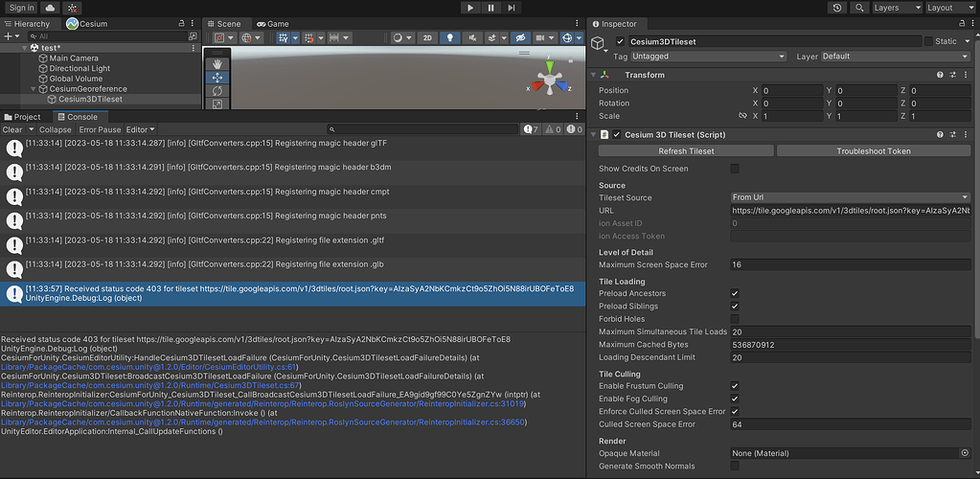Disable Preload Ancestors checkbox
This screenshot has height=479, width=980.
pos(735,294)
